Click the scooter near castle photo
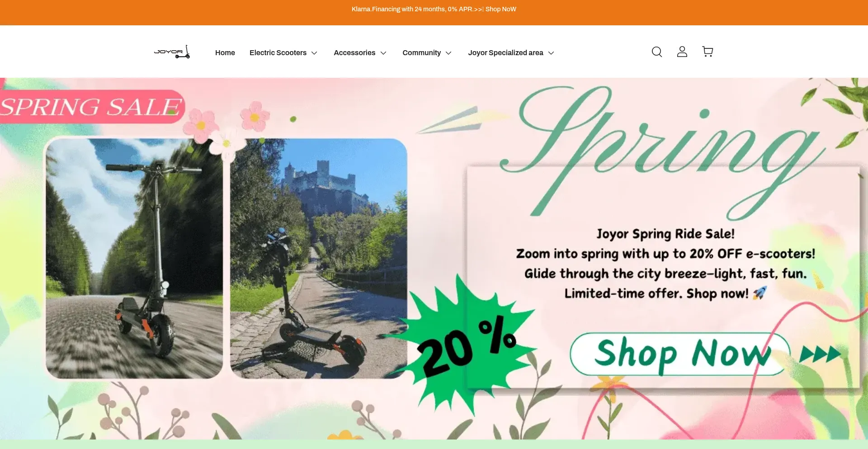The width and height of the screenshot is (868, 449). pos(319,258)
